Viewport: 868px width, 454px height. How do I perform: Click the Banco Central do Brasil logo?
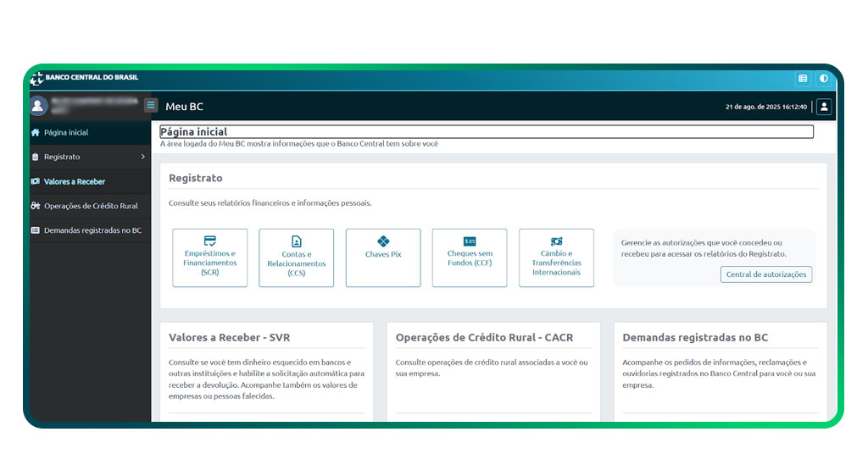pos(83,78)
